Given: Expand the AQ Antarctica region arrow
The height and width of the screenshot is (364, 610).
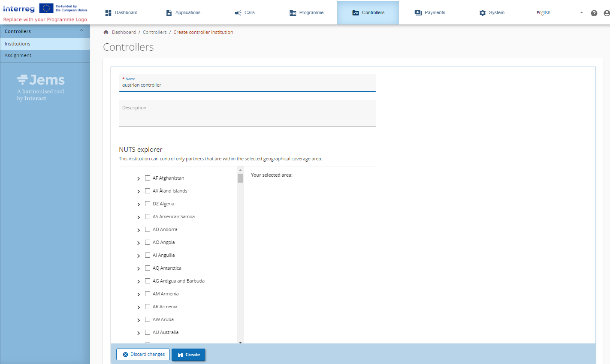Looking at the screenshot, I should click(139, 269).
